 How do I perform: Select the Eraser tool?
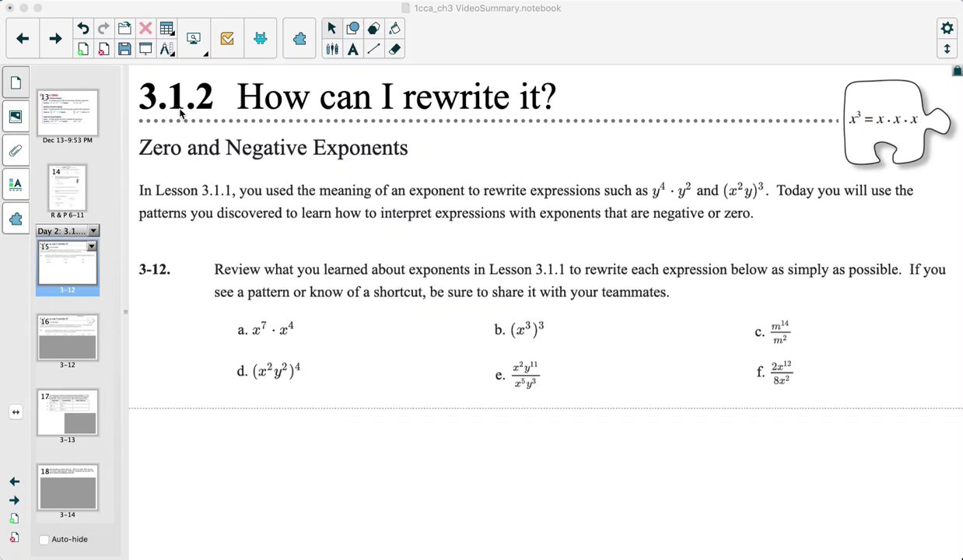tap(394, 49)
